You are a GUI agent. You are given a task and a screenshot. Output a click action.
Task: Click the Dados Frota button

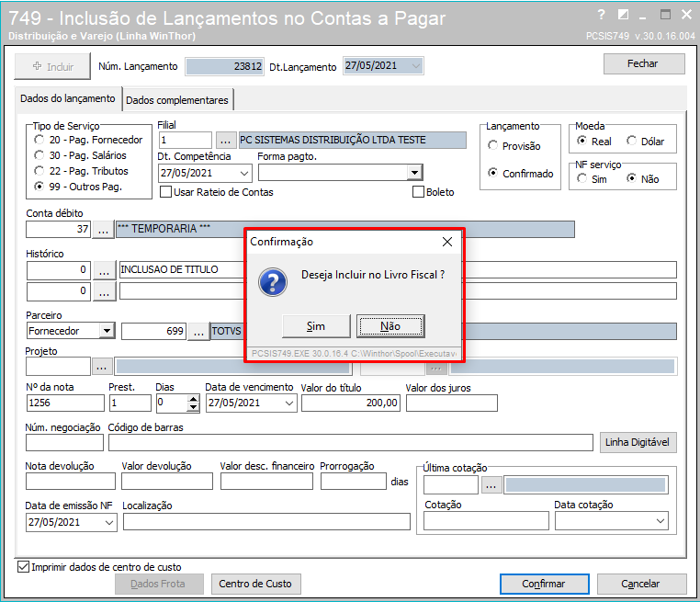159,585
